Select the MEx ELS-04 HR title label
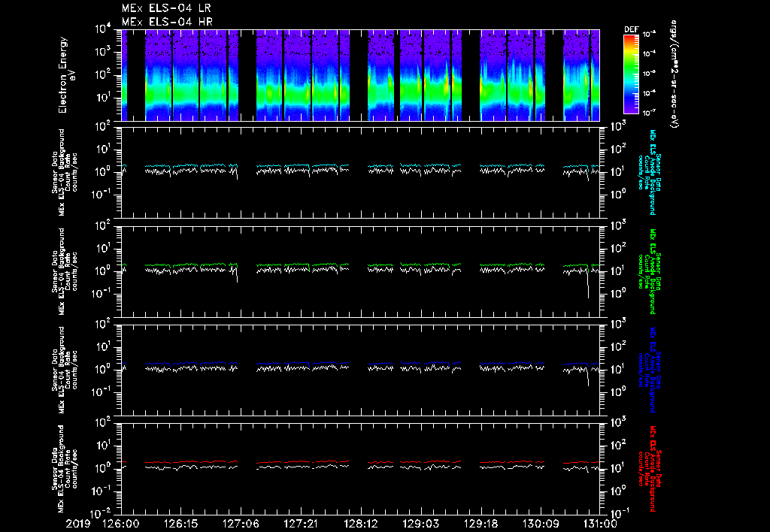This screenshot has height=532, width=770. point(166,22)
